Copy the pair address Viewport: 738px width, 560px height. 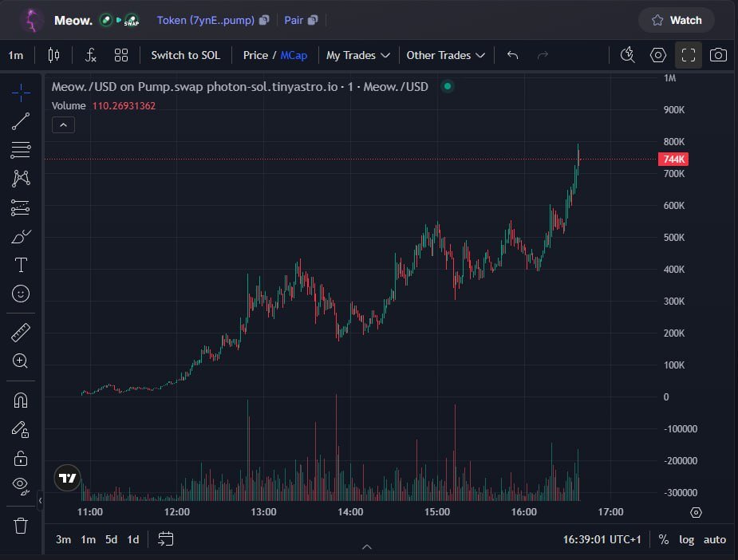pyautogui.click(x=313, y=20)
